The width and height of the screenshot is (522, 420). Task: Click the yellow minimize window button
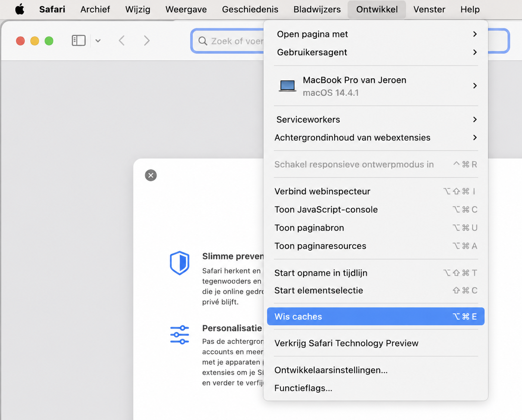point(35,41)
